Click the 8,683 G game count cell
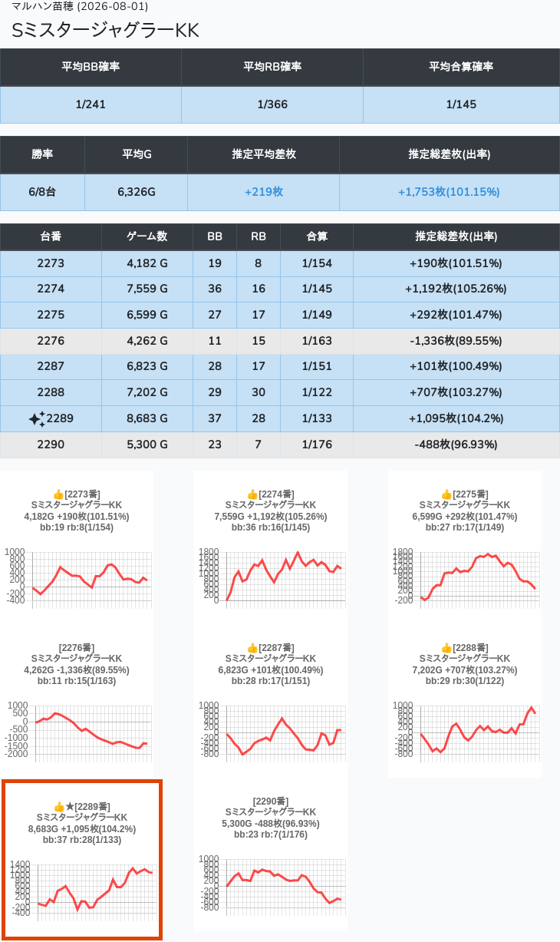The height and width of the screenshot is (942, 560). click(x=147, y=418)
